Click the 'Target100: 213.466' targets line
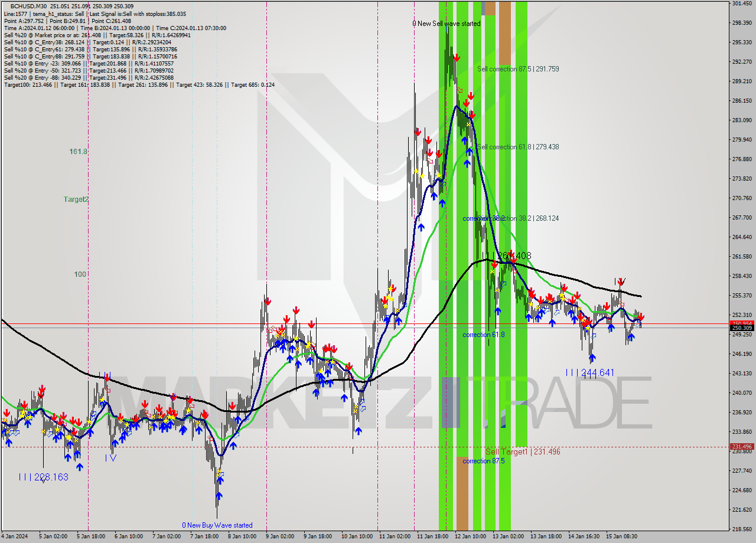 click(x=139, y=85)
